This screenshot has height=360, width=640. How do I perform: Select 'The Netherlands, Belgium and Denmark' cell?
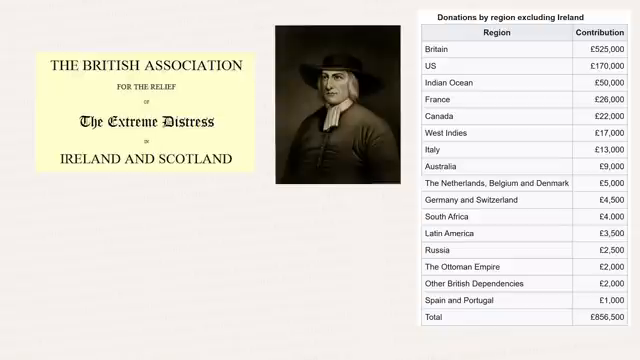[x=497, y=183]
